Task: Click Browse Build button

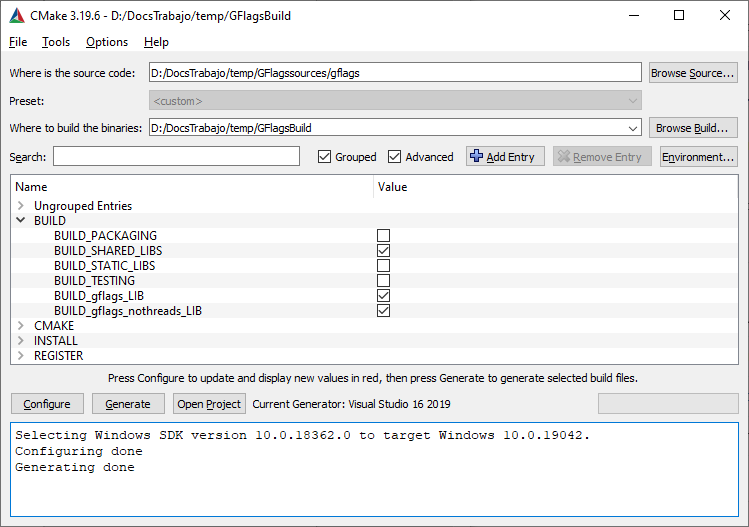Action: [x=693, y=128]
